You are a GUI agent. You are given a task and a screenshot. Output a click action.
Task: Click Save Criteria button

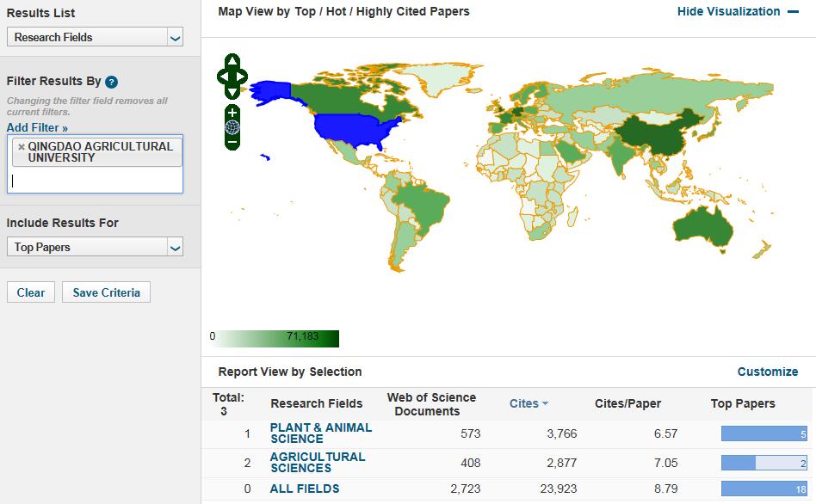tap(106, 292)
